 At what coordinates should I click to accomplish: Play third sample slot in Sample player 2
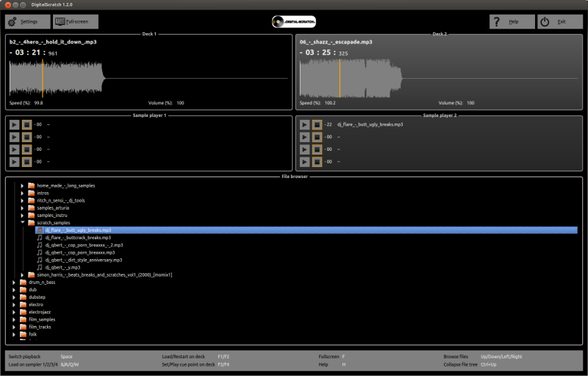tap(304, 149)
